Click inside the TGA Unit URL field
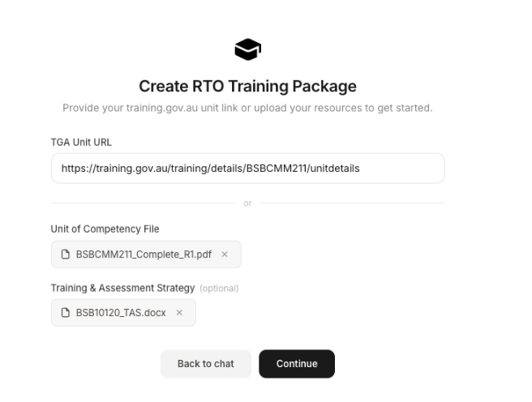Viewport: 532px width, 402px height. coord(247,169)
